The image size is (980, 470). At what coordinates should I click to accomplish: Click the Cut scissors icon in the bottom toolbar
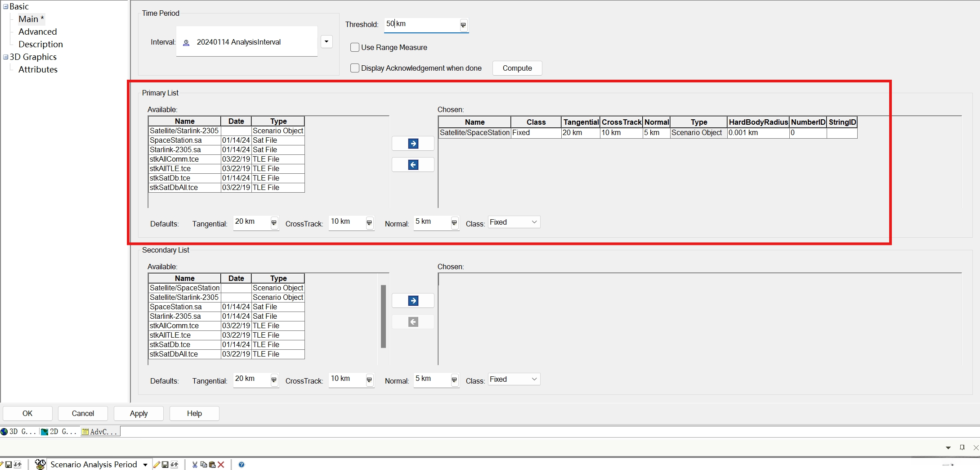(x=195, y=465)
